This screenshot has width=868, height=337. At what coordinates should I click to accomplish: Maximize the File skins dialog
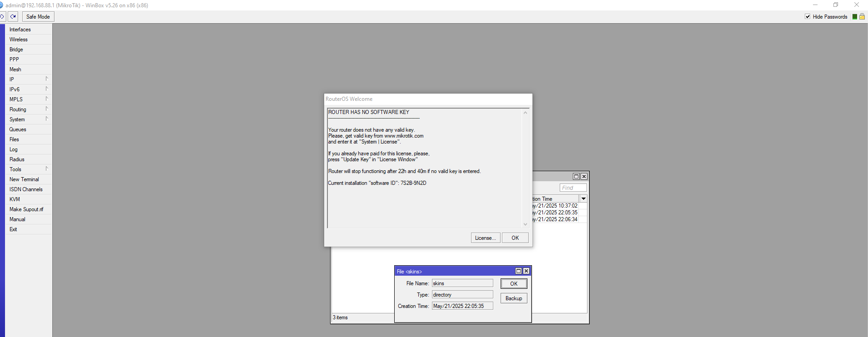[518, 271]
